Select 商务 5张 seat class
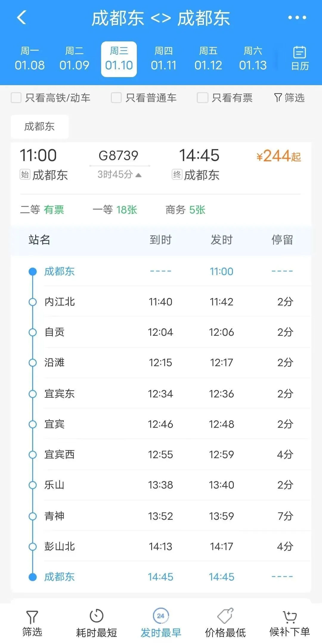322x644 pixels. pos(185,210)
